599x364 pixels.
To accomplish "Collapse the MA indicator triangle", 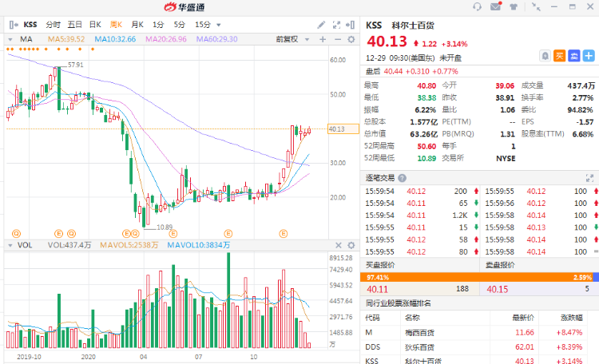I will [x=10, y=39].
